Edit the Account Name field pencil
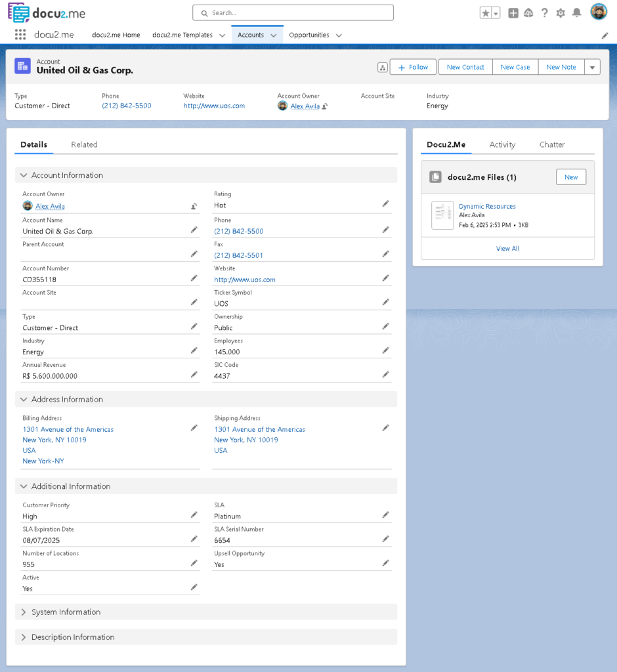 click(x=194, y=230)
